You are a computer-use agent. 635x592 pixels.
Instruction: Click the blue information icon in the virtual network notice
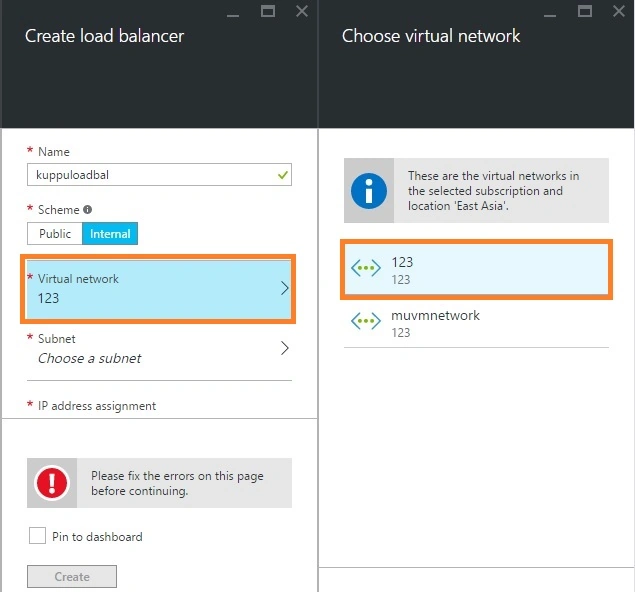[369, 191]
